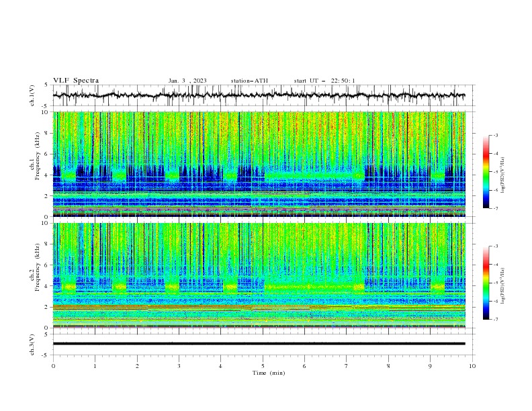Click the ch.3 flat black voltage trace
This screenshot has height=411, width=532.
click(259, 344)
